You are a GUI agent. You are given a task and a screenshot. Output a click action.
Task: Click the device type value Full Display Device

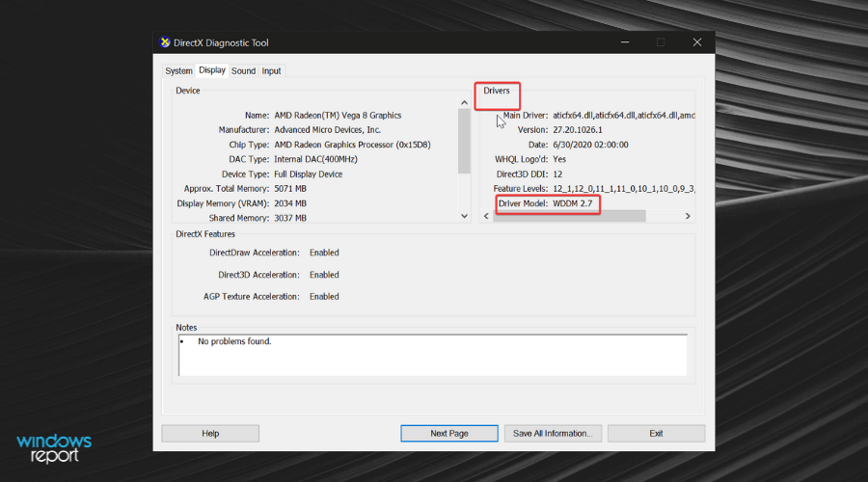tap(309, 174)
